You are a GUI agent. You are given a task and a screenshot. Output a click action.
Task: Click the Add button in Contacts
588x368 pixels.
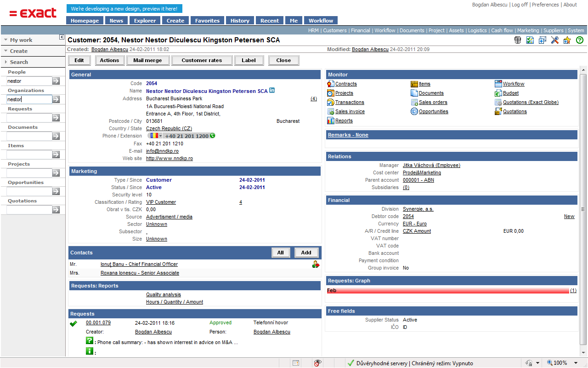[306, 253]
